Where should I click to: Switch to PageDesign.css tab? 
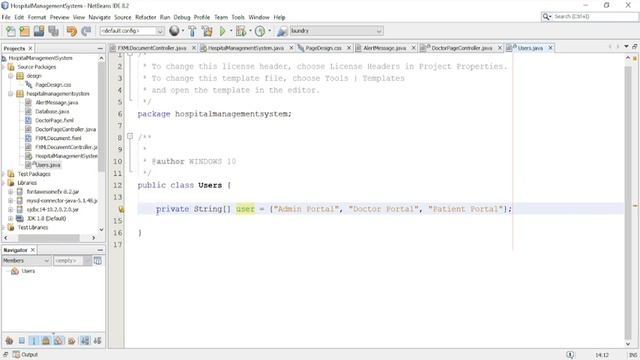click(323, 48)
